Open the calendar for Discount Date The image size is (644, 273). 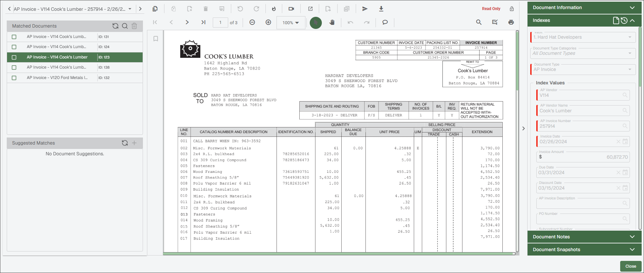point(625,188)
